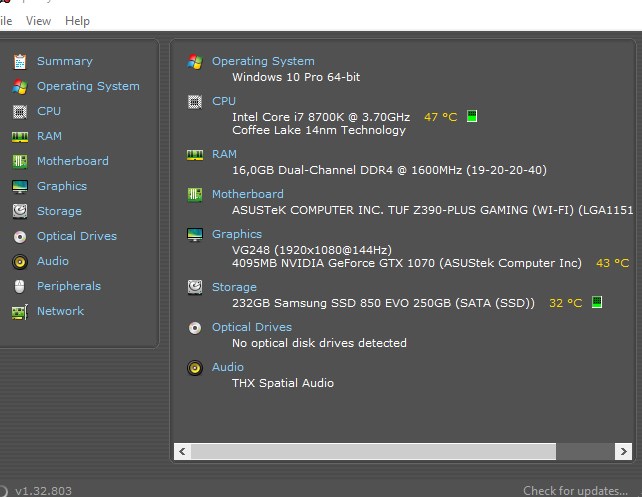The width and height of the screenshot is (642, 497).
Task: Click the Motherboard icon in sidebar
Action: coord(19,161)
